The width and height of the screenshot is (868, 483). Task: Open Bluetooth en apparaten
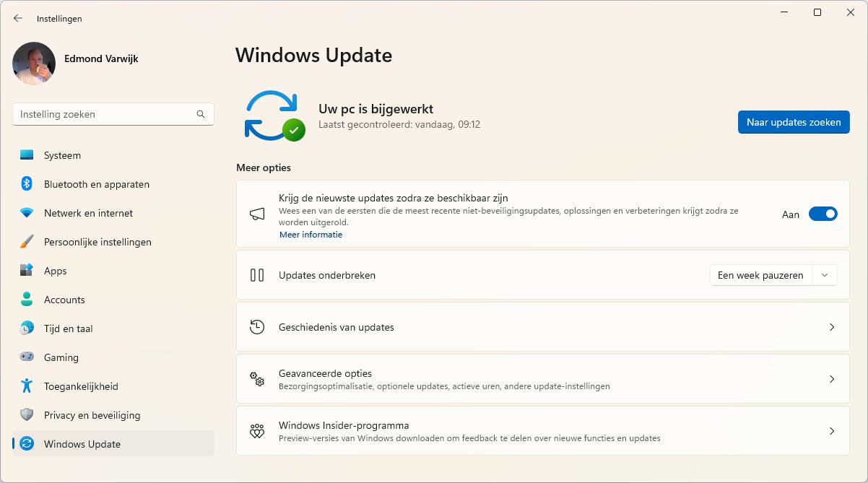pos(113,184)
